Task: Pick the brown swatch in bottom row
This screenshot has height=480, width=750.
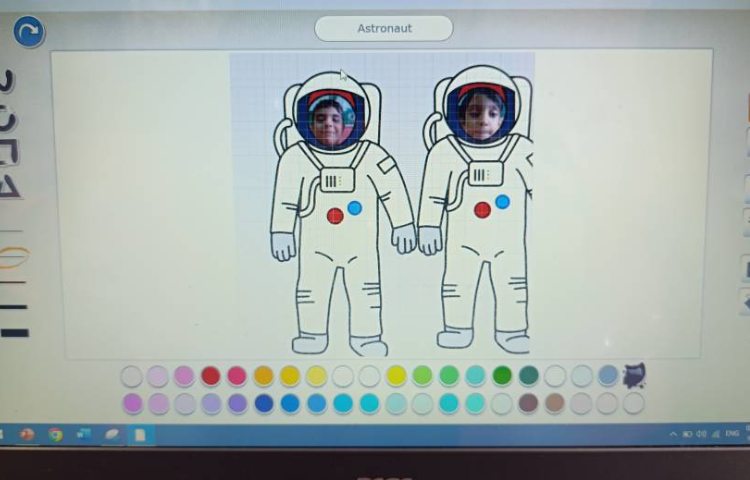Action: coord(528,403)
